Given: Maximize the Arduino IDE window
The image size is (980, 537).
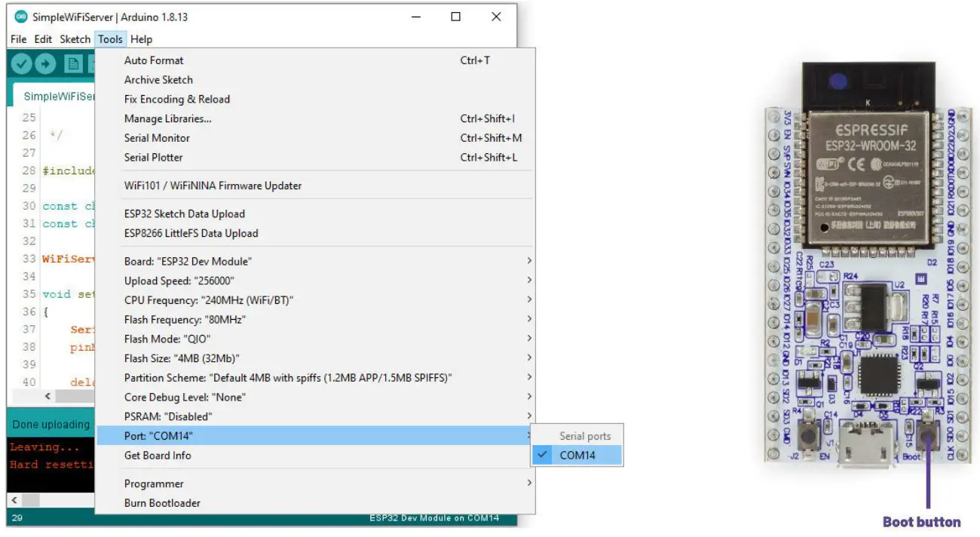Looking at the screenshot, I should 455,17.
